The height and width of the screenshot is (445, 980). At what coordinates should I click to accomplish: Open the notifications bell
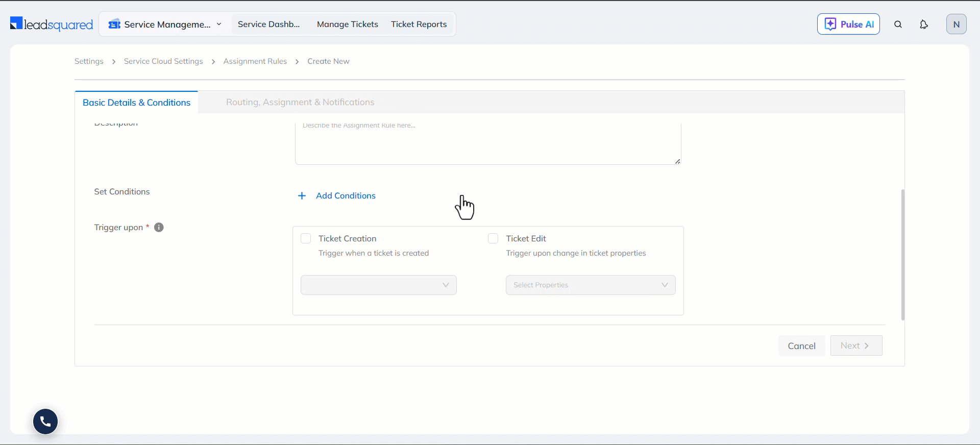coord(923,24)
